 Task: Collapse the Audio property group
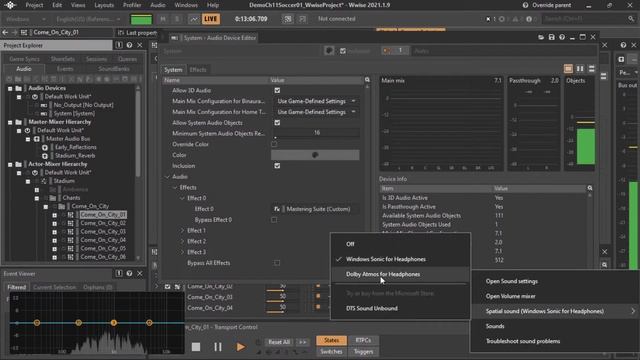167,176
